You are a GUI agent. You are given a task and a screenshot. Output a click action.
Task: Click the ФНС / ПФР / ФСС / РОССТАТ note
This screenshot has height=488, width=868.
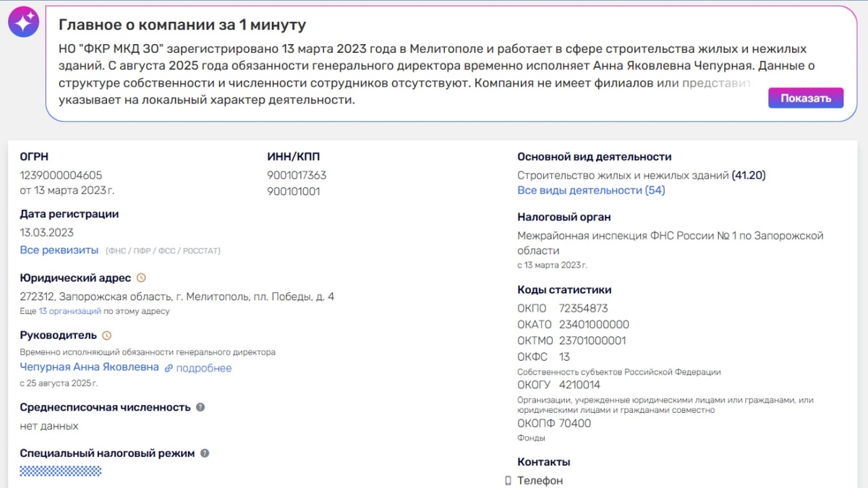(x=163, y=251)
